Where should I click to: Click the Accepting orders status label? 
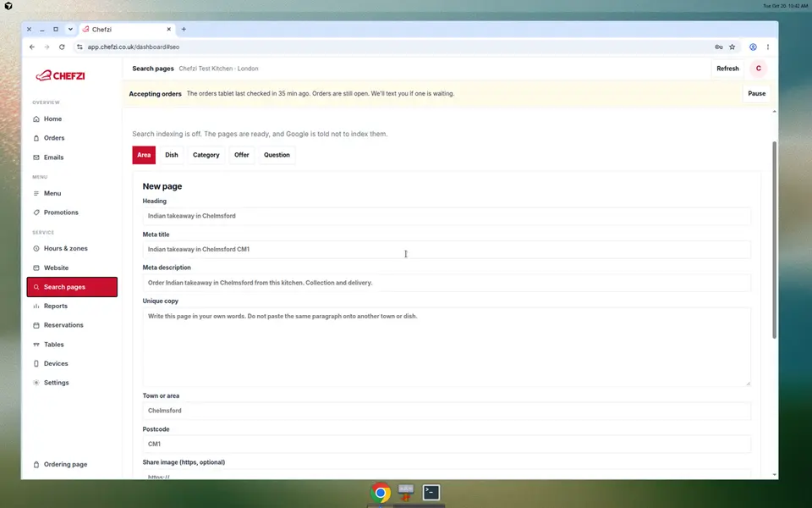(155, 94)
